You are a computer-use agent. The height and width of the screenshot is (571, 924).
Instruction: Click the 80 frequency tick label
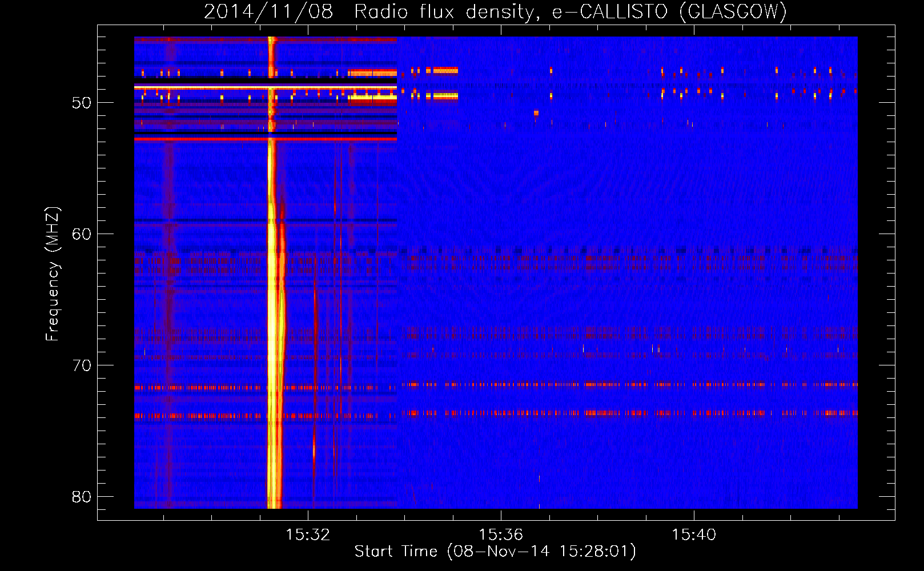pos(82,497)
